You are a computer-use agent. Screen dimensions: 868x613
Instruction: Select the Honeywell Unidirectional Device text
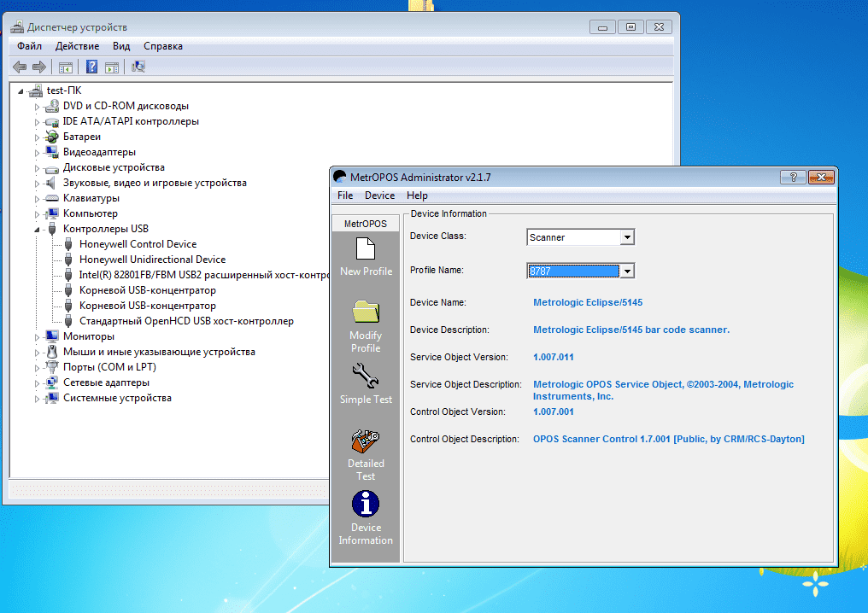(152, 260)
